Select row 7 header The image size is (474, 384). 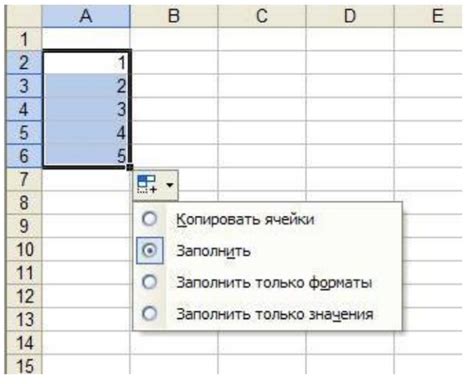click(x=24, y=179)
